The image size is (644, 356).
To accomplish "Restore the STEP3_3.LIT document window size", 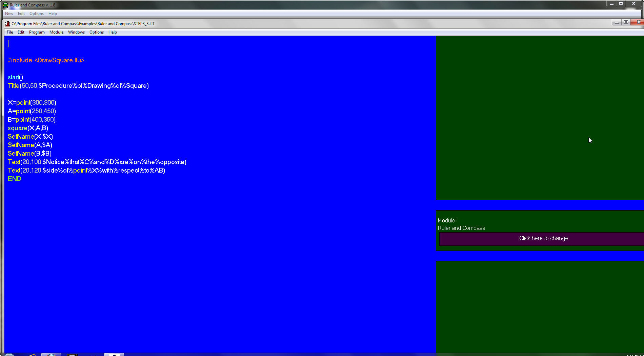I will [626, 22].
